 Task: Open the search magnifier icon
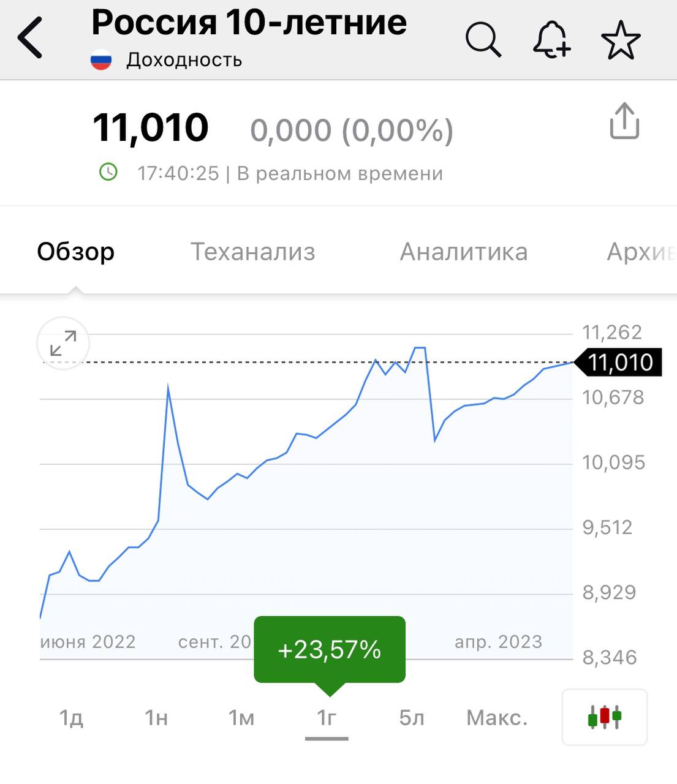(x=483, y=40)
